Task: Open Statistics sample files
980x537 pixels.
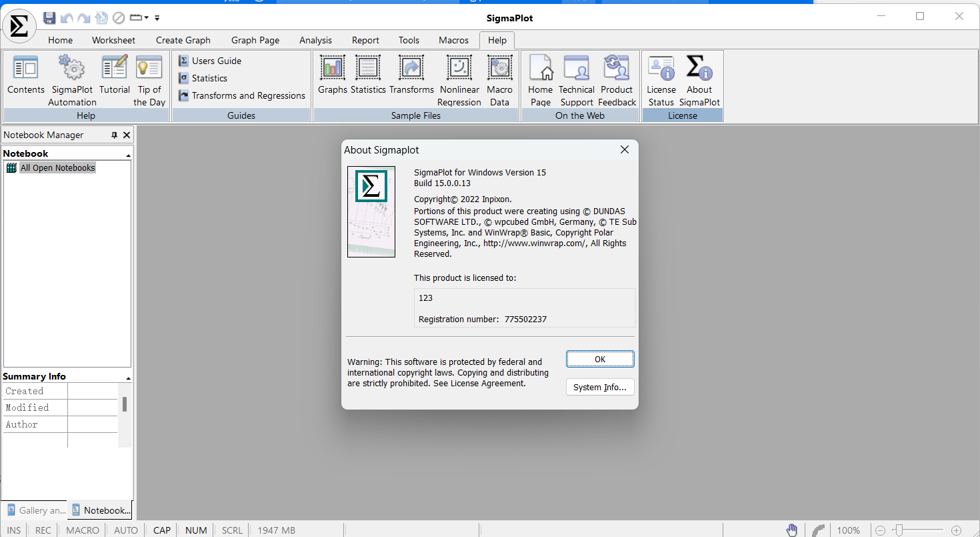Action: pos(368,75)
